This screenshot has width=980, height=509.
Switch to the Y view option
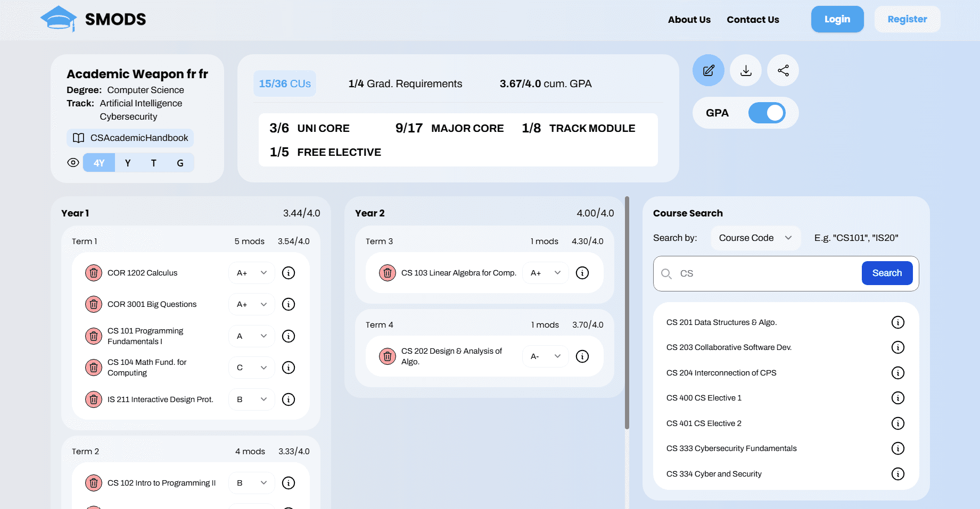(x=128, y=163)
